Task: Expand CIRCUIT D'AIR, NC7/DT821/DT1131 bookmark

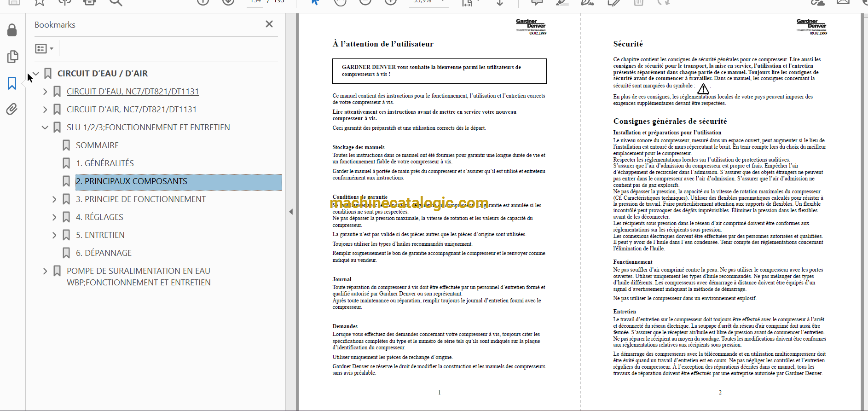Action: pos(45,110)
